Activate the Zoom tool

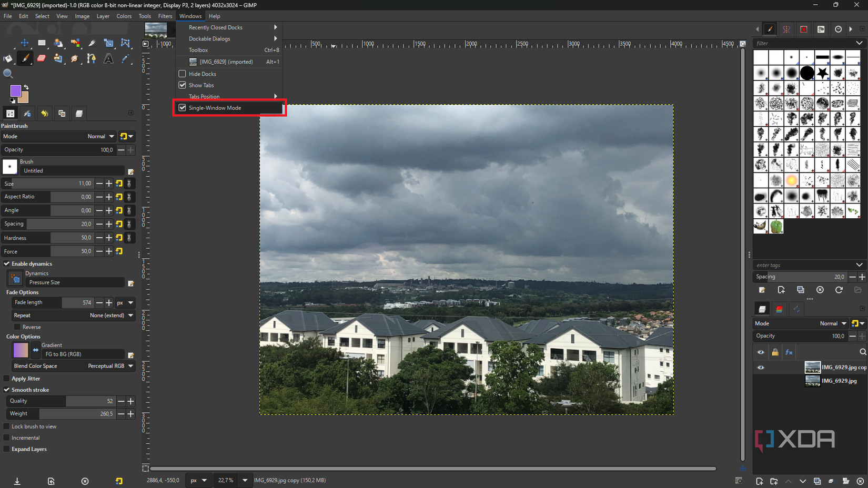coord(8,74)
